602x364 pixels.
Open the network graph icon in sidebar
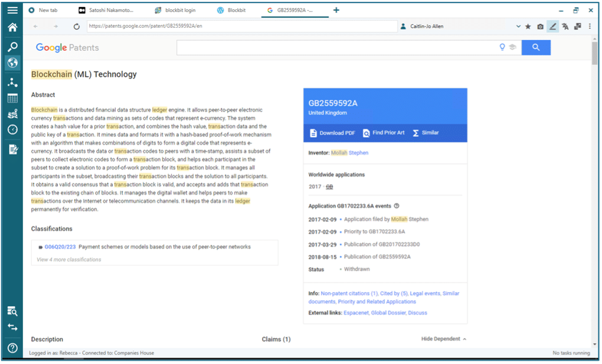tap(12, 82)
